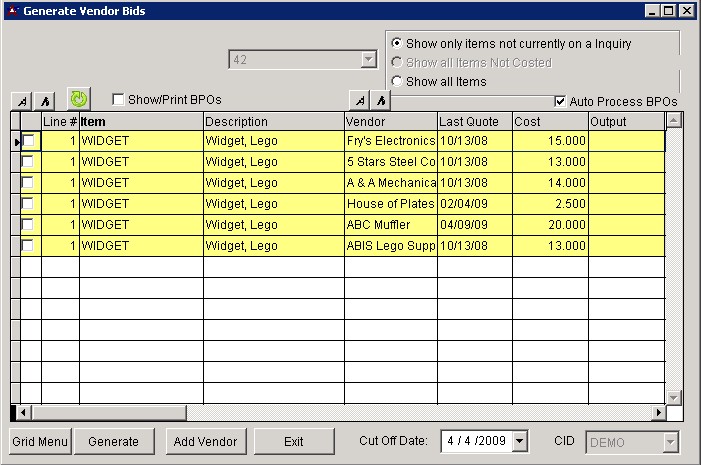The height and width of the screenshot is (465, 701).
Task: Click the Add Vendor button
Action: (204, 441)
